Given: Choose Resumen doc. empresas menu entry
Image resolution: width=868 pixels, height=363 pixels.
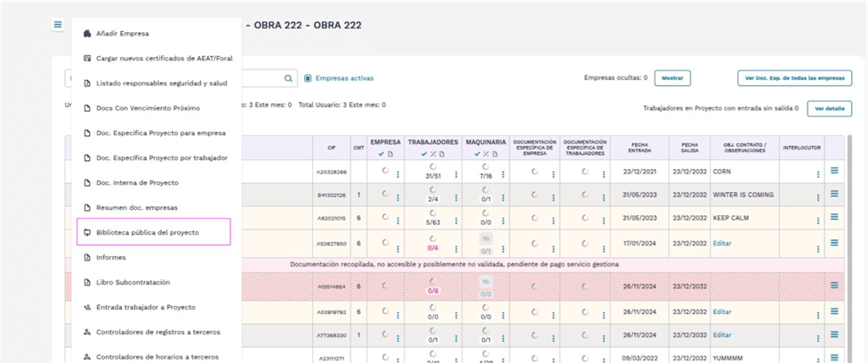Looking at the screenshot, I should coord(136,207).
